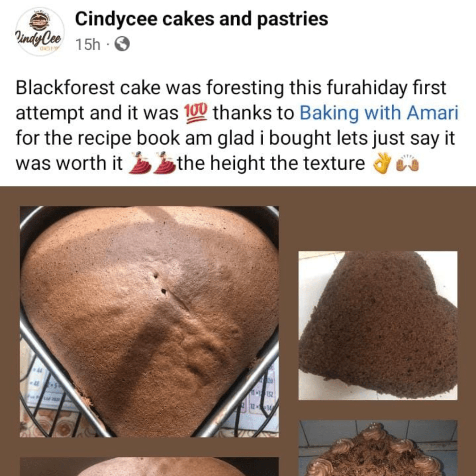Screen dimensions: 476x476
Task: Click the globe public audience icon
Action: [x=122, y=44]
